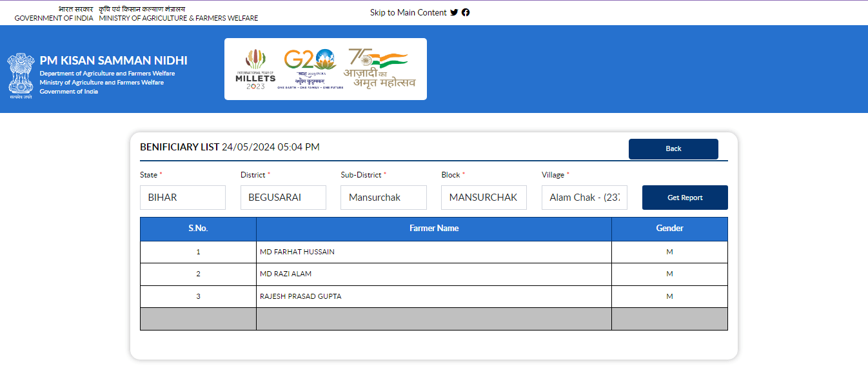The height and width of the screenshot is (377, 868).
Task: Click the S.No. column header
Action: click(198, 229)
